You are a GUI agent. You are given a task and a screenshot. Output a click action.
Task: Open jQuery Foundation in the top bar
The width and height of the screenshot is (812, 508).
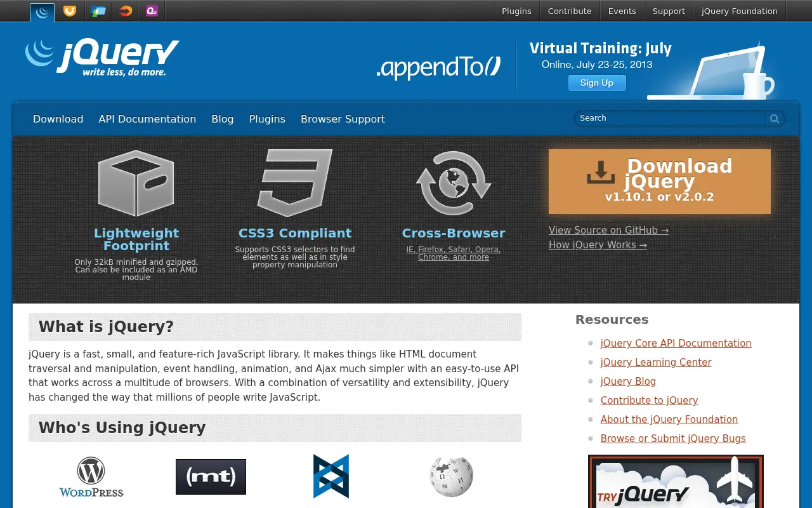[x=740, y=11]
